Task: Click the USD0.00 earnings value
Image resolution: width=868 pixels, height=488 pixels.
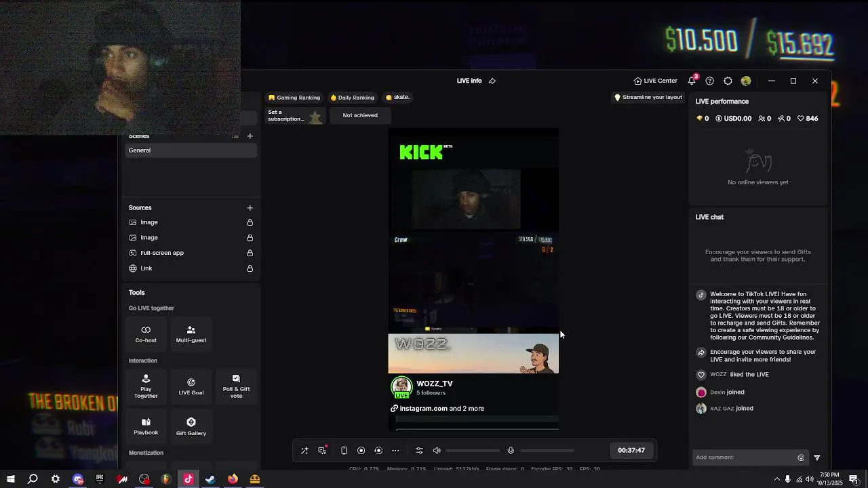Action: (734, 119)
